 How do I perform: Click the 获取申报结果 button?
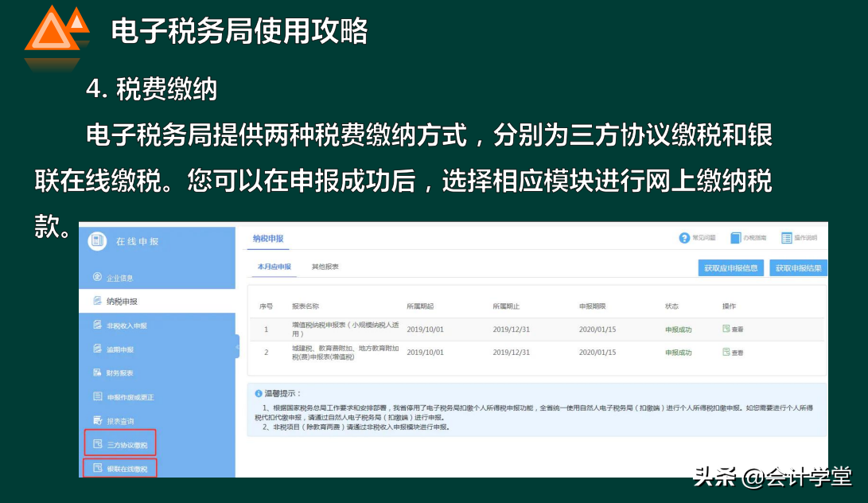click(x=799, y=267)
